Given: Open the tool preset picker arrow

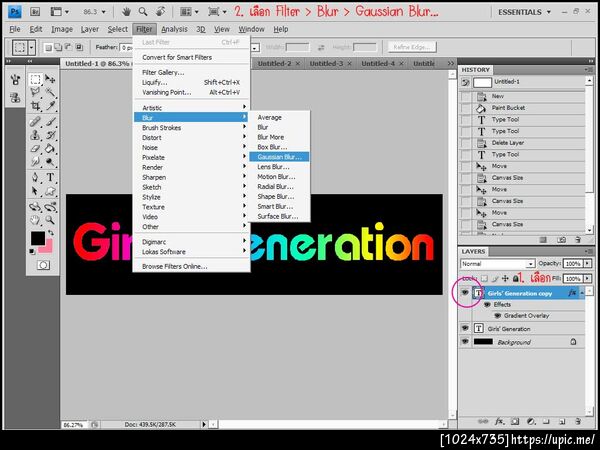Looking at the screenshot, I should tap(32, 47).
